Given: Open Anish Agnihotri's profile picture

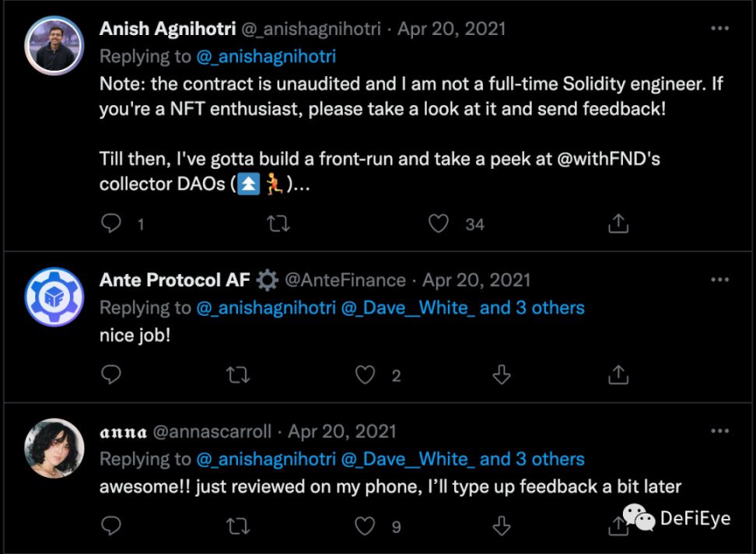Looking at the screenshot, I should coord(54,45).
